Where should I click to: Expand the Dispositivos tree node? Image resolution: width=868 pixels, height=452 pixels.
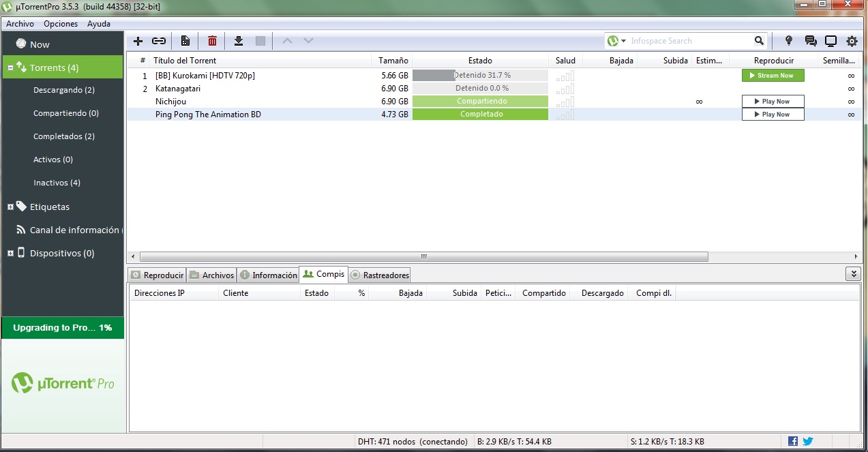(10, 253)
